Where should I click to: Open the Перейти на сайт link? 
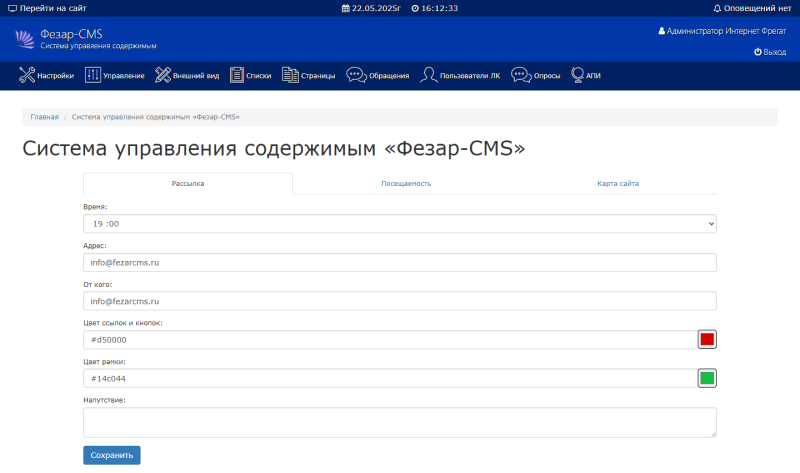[x=46, y=8]
